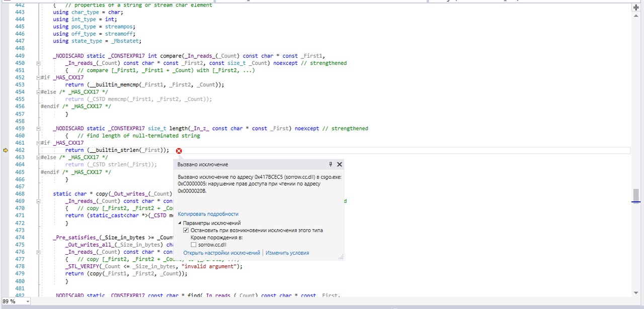This screenshot has height=309, width=644.
Task: Click the Edit Conditions link
Action: 287,253
